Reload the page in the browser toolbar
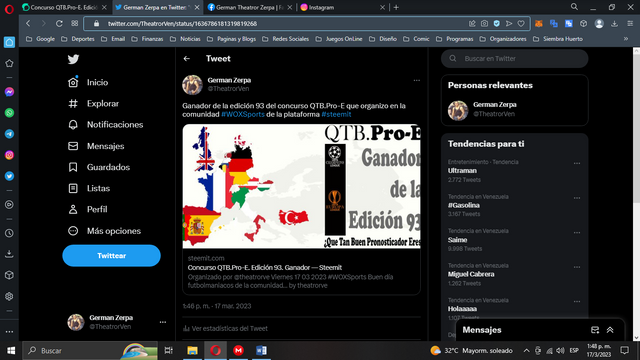The image size is (640, 360). pyautogui.click(x=59, y=24)
